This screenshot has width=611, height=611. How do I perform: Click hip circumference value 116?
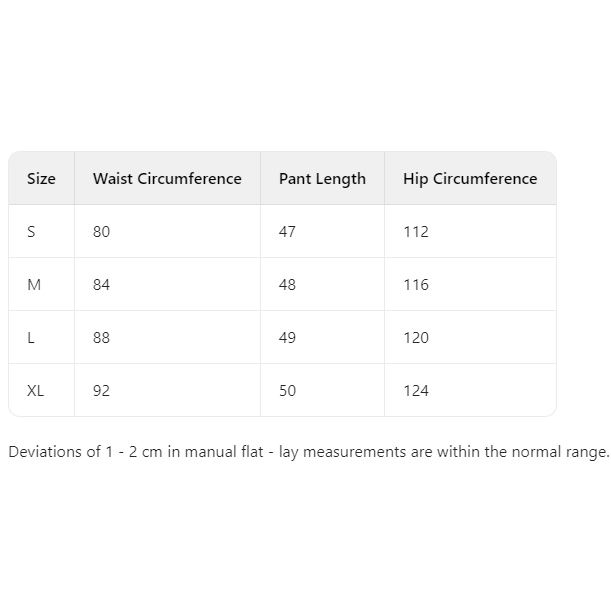click(416, 285)
